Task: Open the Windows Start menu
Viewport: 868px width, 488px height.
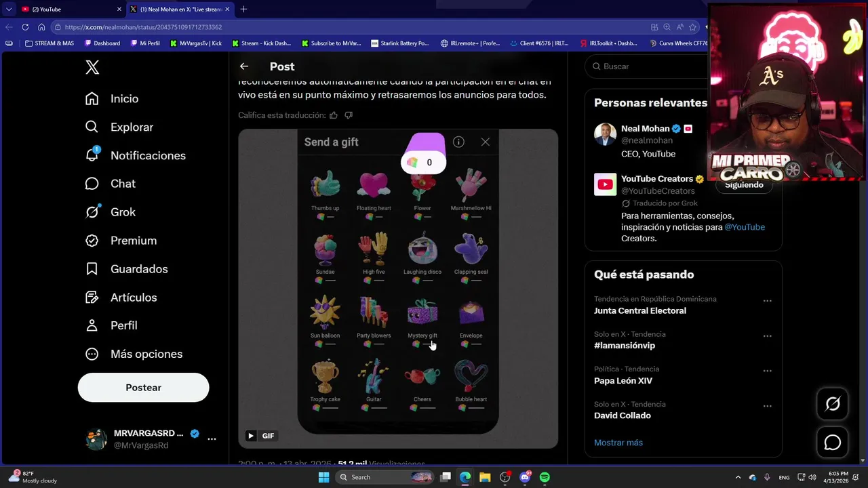Action: point(323,477)
